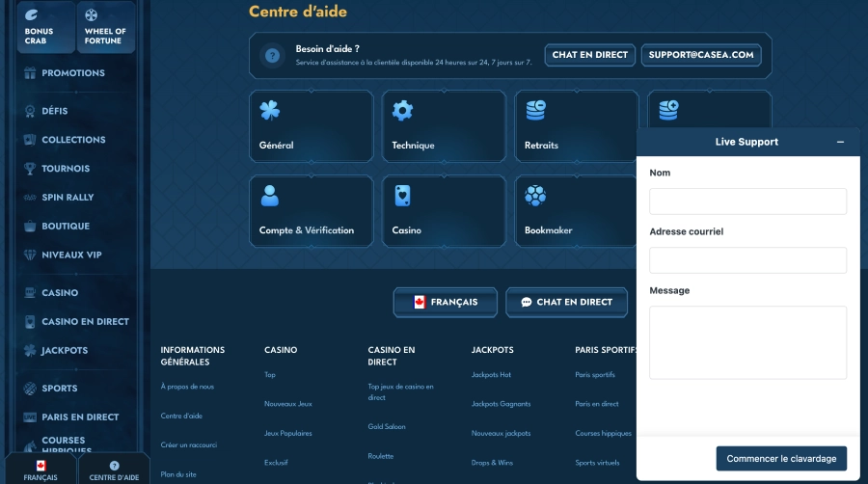This screenshot has height=484, width=868.
Task: Click the Boutique shop icon
Action: pyautogui.click(x=30, y=226)
